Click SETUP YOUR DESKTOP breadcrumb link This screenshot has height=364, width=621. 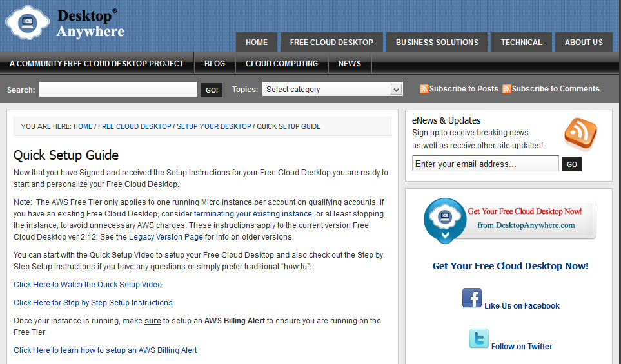click(214, 127)
